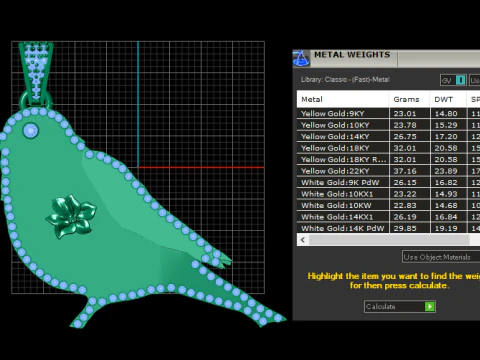
Task: Click the 14.68 DWT value
Action: point(446,205)
